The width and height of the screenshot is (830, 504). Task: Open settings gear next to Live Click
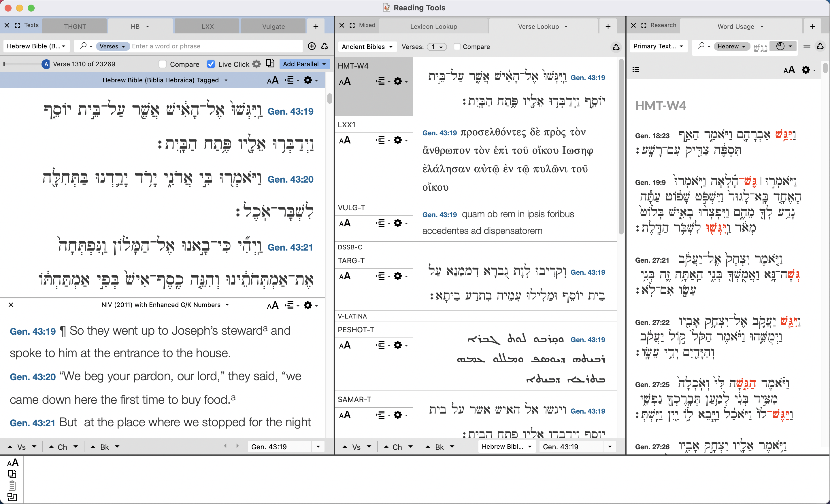pyautogui.click(x=257, y=64)
